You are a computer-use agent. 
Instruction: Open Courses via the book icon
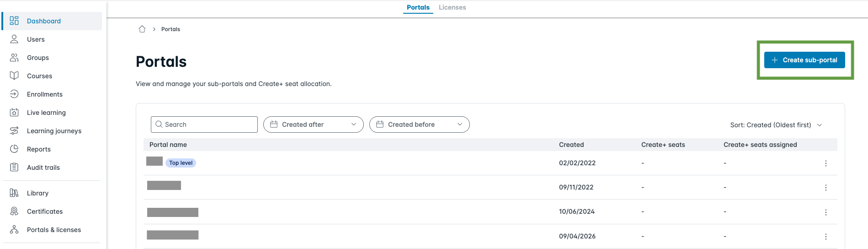[14, 76]
